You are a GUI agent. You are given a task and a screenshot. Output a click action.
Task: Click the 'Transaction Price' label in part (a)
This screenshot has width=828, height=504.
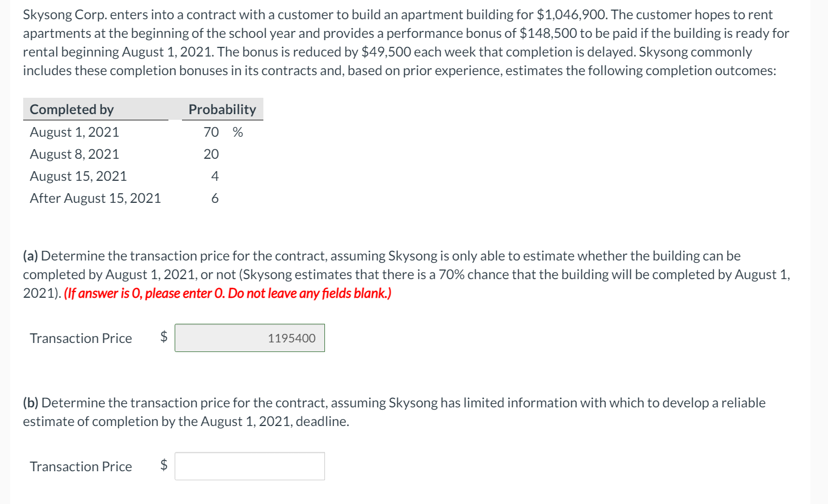coord(81,338)
